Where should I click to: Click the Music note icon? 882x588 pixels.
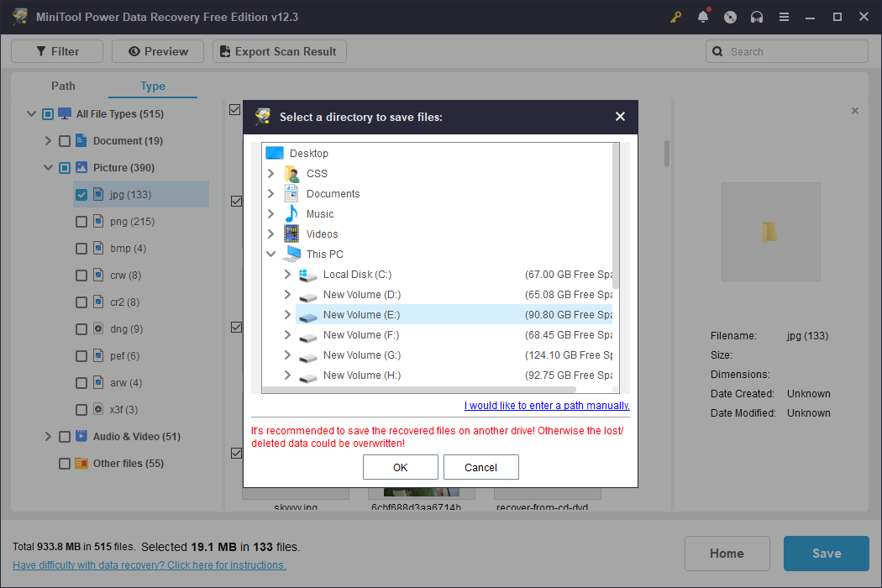coord(291,213)
